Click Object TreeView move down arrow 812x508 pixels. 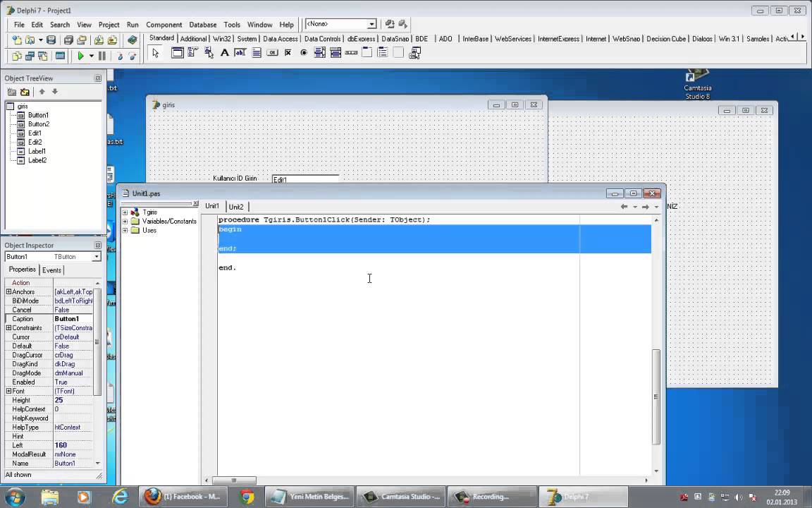[54, 92]
